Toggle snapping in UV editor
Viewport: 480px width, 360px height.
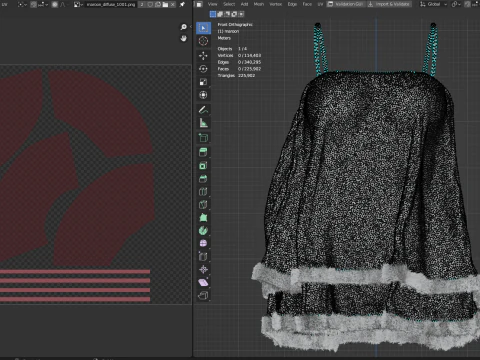click(x=33, y=4)
